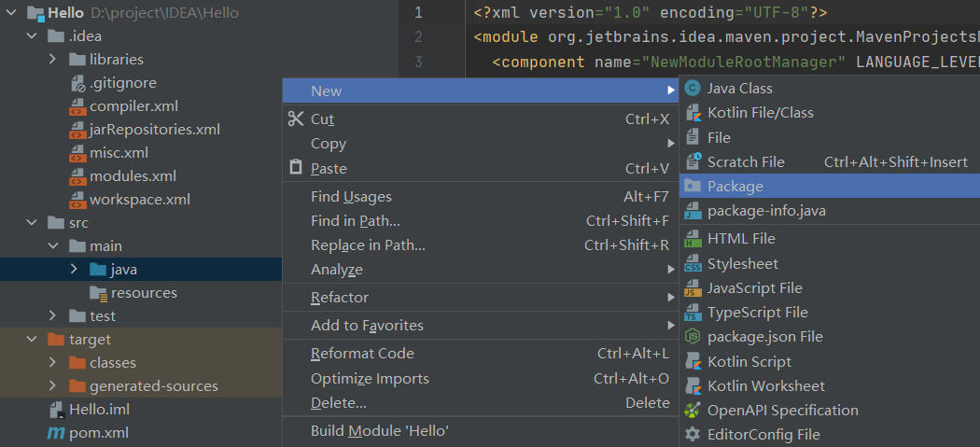Click the Hello.iml file icon
The image size is (980, 447).
coord(57,410)
